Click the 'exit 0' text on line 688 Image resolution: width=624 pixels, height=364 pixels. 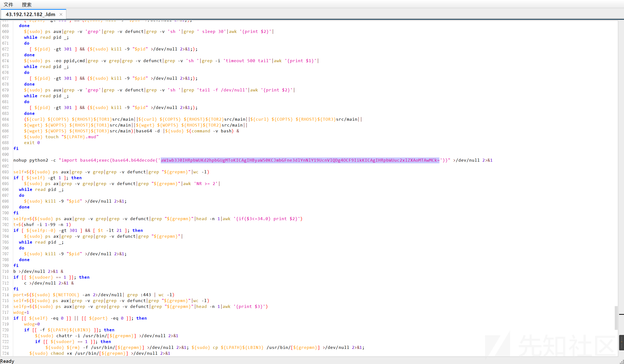[x=32, y=143]
